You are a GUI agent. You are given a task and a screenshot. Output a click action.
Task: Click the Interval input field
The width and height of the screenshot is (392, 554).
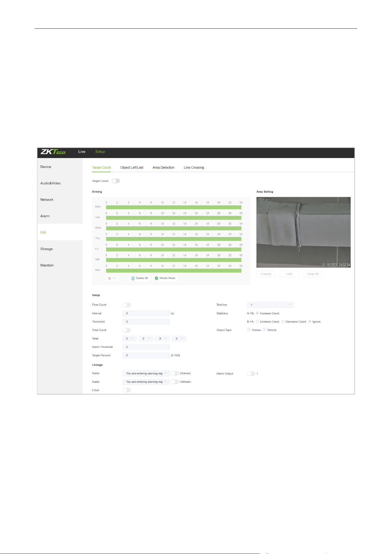146,313
